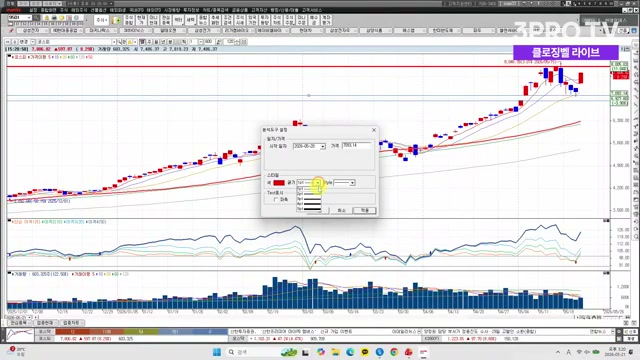
Task: Open the taskbar clock and date
Action: [614, 352]
